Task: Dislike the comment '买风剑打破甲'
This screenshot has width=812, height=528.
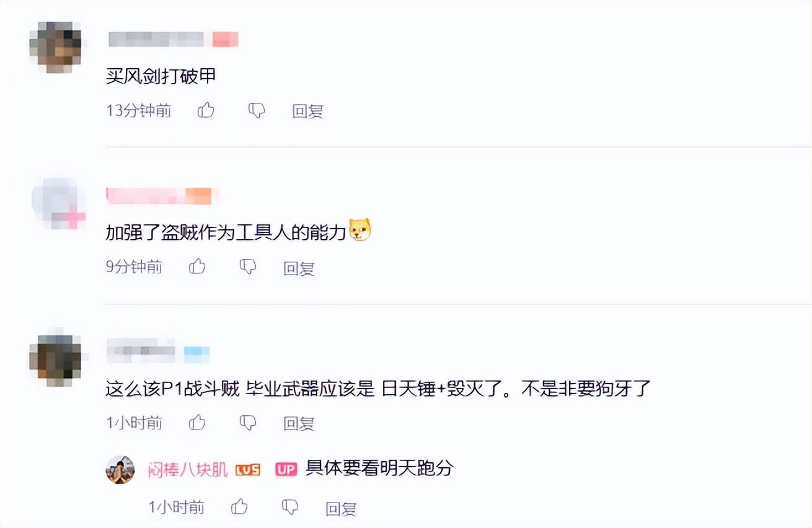Action: 257,111
